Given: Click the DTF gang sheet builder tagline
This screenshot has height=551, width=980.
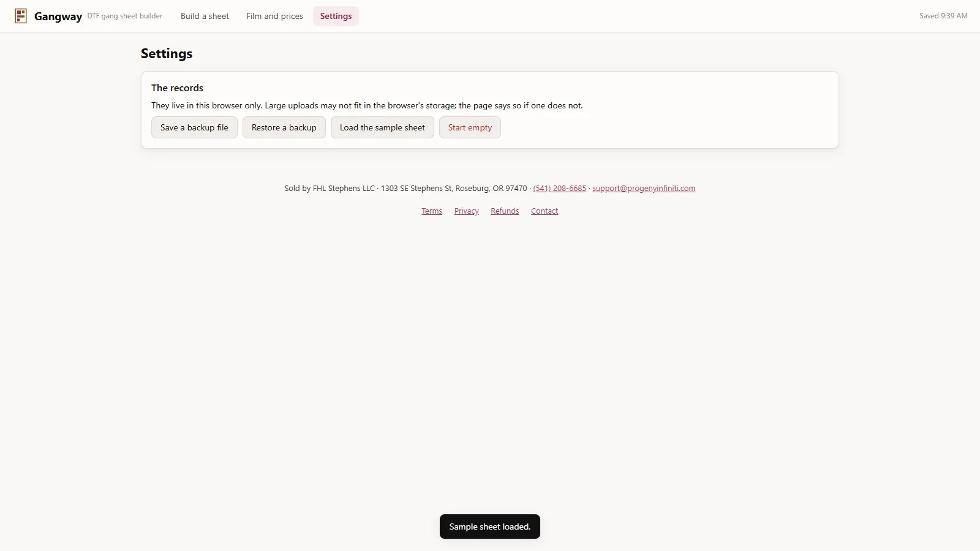Looking at the screenshot, I should point(125,16).
